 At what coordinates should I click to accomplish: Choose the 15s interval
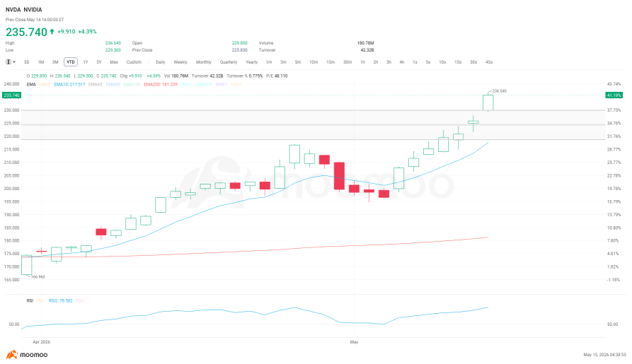point(458,62)
